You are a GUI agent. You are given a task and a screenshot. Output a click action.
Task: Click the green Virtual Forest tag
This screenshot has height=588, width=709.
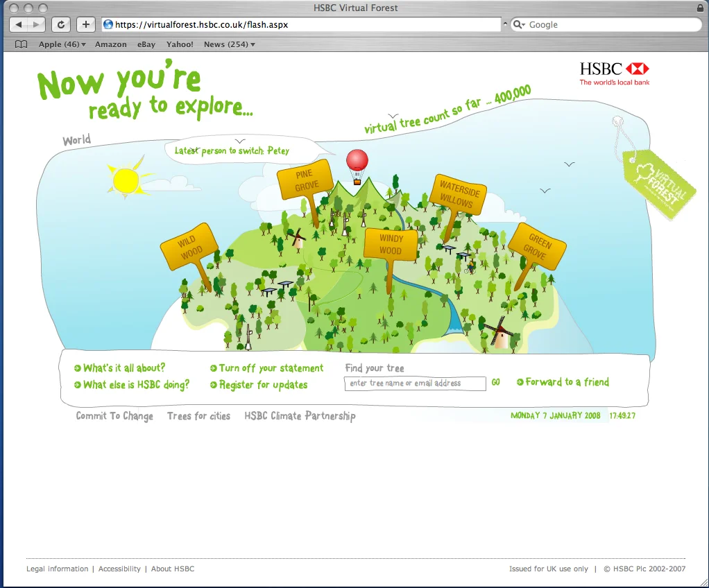[x=660, y=184]
